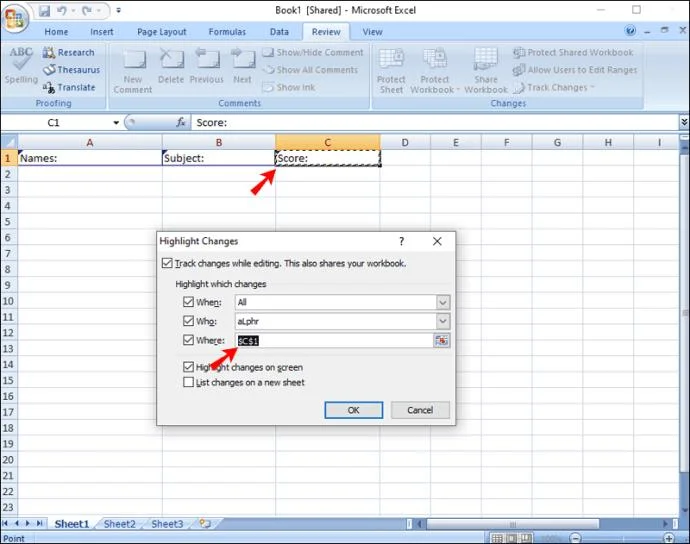Redo the last action
Viewport: 690px width, 544px height.
tap(88, 10)
